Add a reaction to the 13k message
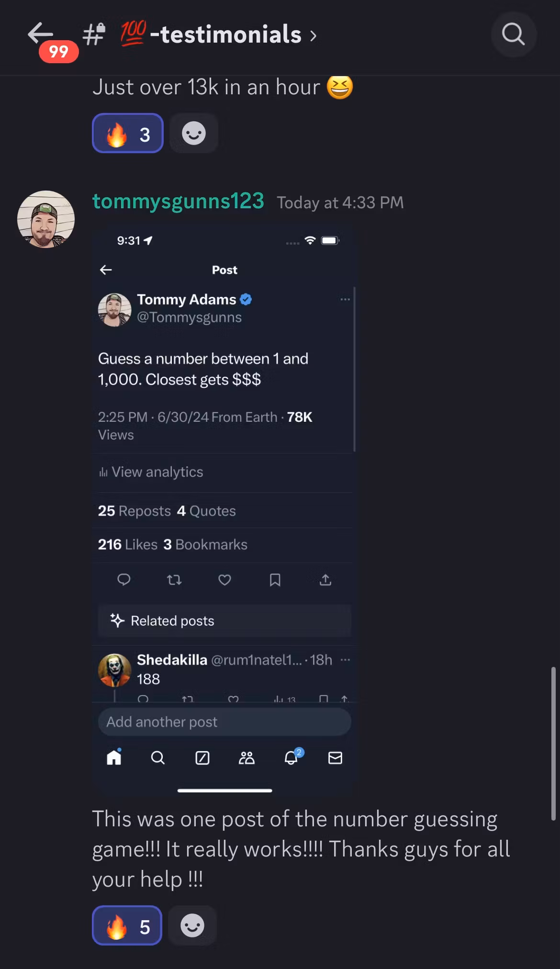 tap(194, 134)
